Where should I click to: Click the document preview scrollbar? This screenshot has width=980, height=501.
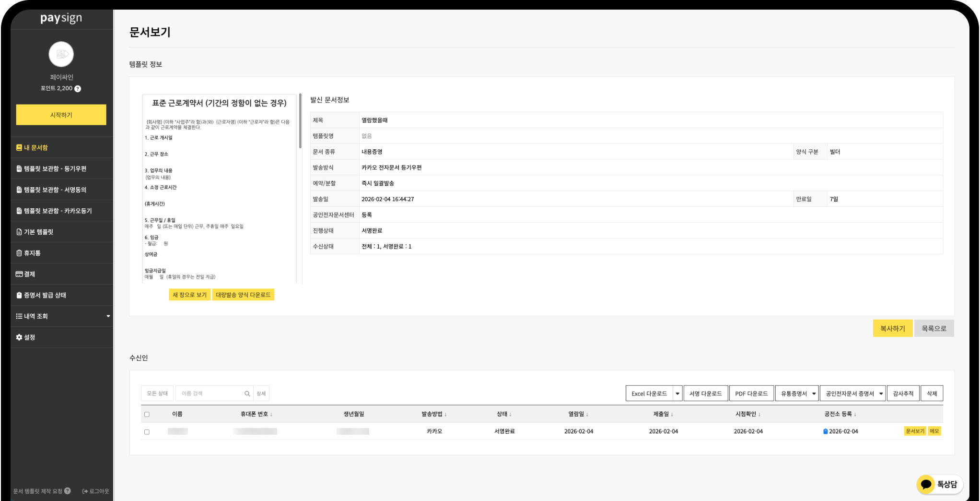tap(300, 122)
